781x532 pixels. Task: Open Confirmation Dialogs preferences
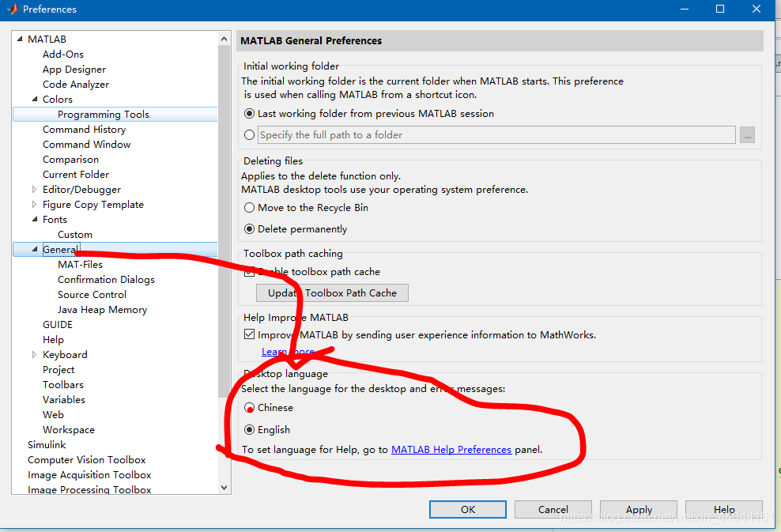pyautogui.click(x=106, y=280)
